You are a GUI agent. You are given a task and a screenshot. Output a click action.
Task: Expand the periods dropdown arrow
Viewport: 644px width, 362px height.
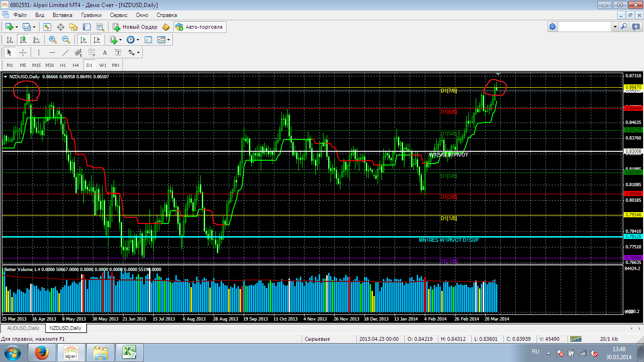click(138, 40)
